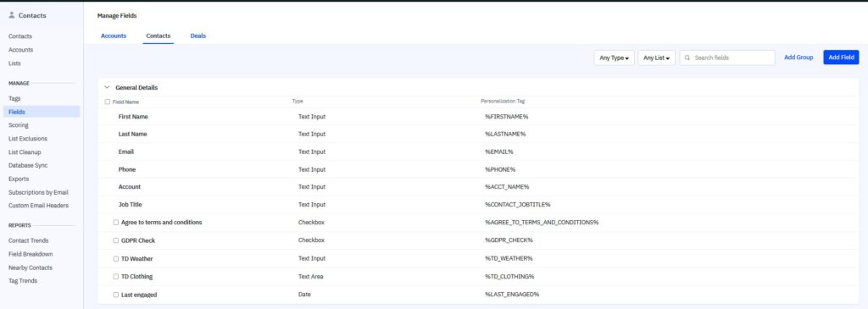Toggle the select-all Field Name checkbox
This screenshot has width=868, height=309.
click(108, 102)
